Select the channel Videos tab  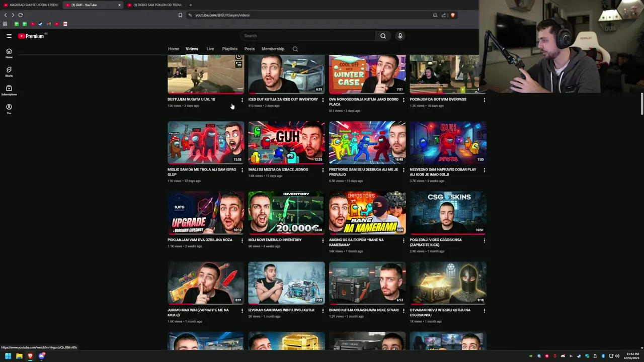tap(192, 49)
